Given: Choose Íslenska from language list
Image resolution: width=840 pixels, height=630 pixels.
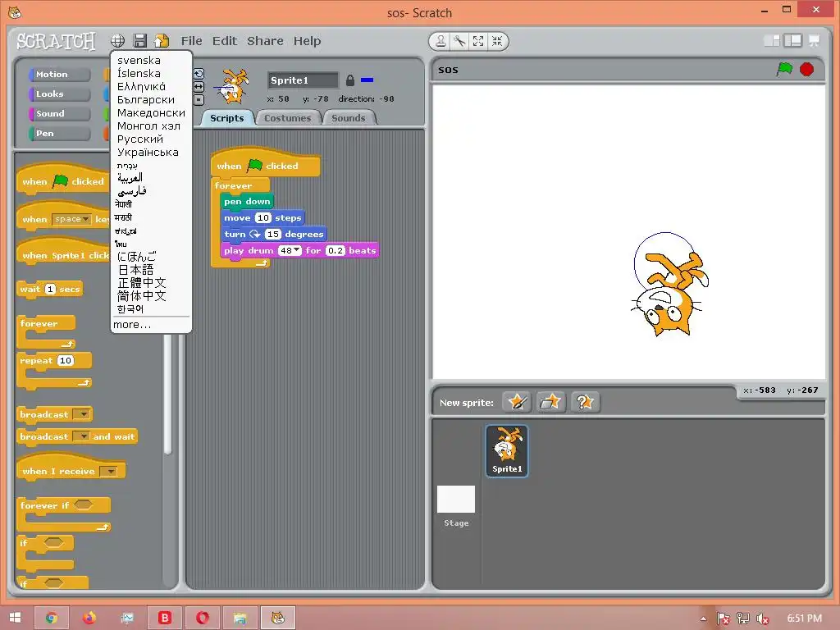Looking at the screenshot, I should point(139,73).
